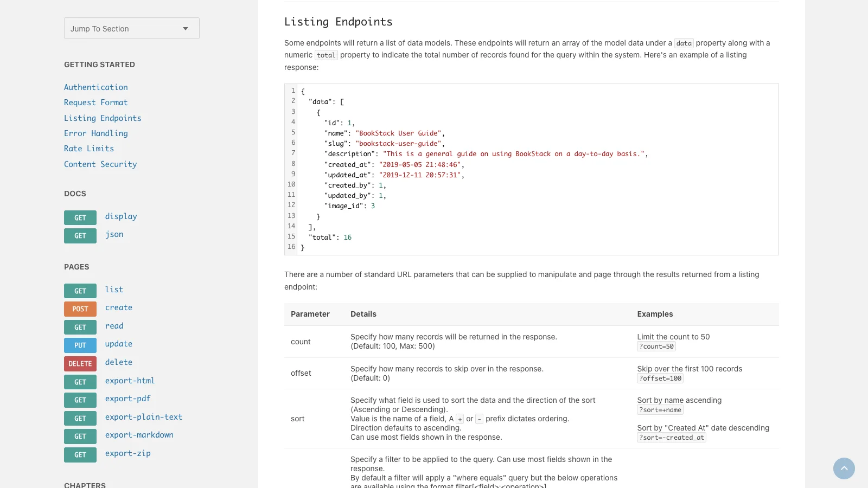The image size is (868, 488).
Task: Click the GET badge beside json
Action: 80,236
